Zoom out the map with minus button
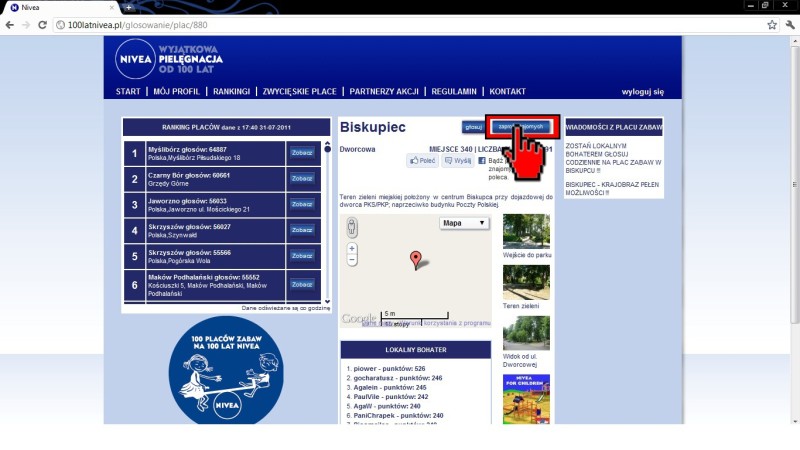 pyautogui.click(x=352, y=260)
